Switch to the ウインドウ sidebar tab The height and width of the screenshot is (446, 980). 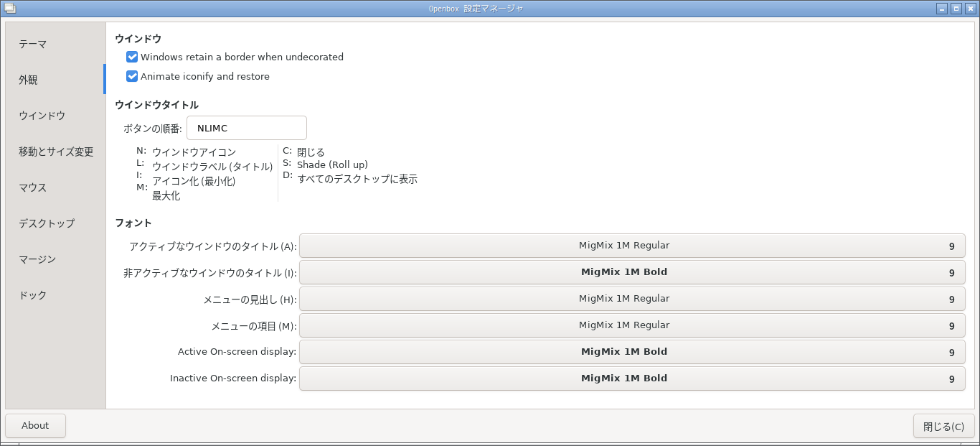click(55, 116)
